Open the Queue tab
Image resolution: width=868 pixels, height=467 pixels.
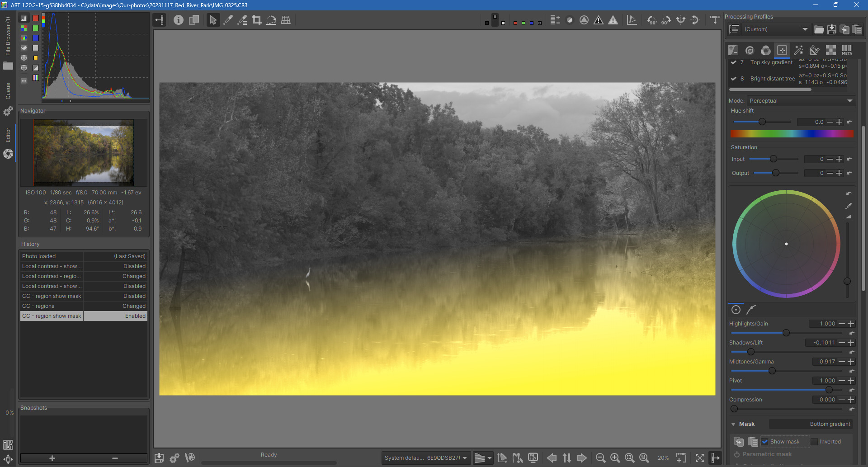[x=8, y=99]
